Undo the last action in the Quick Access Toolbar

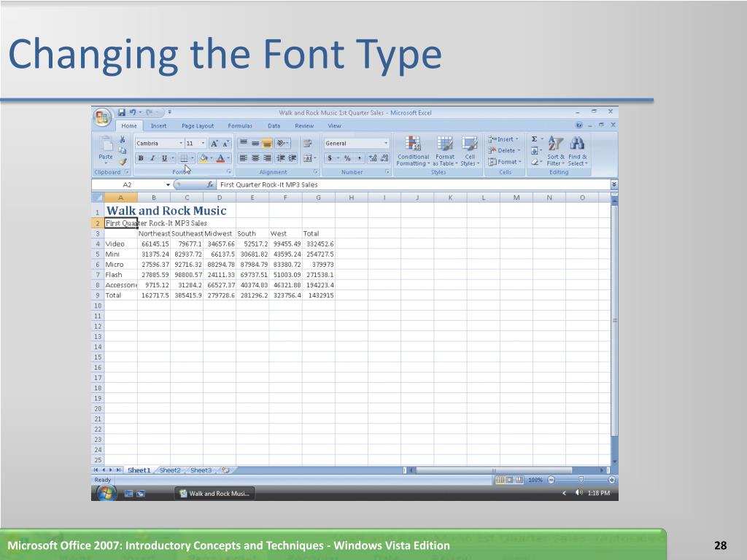pos(133,112)
